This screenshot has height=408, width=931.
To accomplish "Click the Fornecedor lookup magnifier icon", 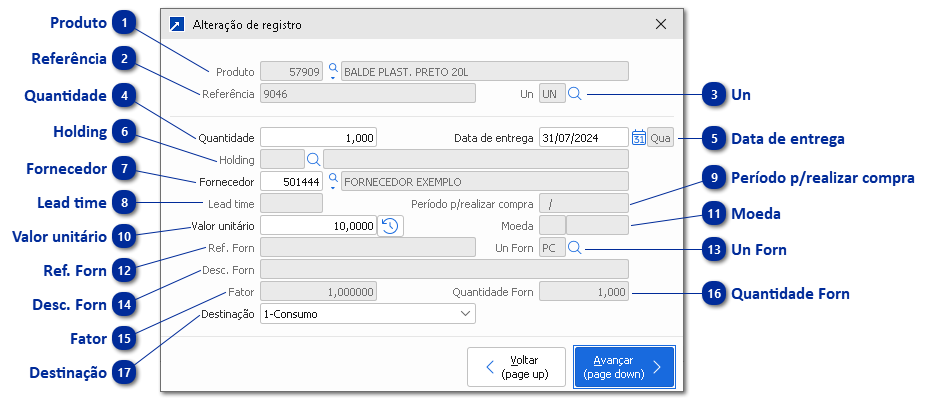I will [x=332, y=181].
